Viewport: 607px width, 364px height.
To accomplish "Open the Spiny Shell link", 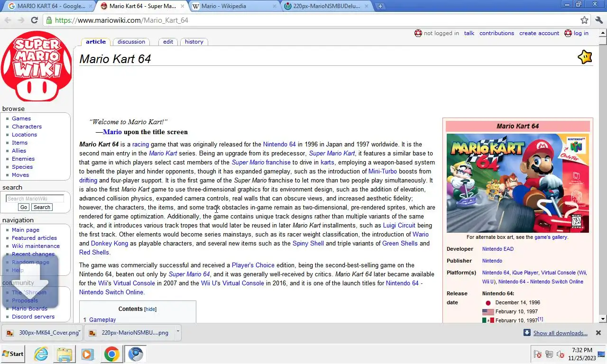I will tap(308, 244).
